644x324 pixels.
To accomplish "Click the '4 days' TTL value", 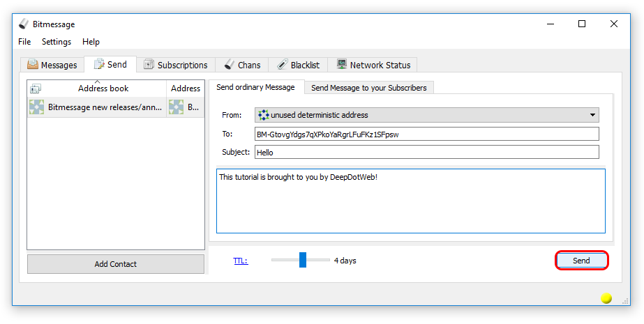I will click(x=345, y=261).
